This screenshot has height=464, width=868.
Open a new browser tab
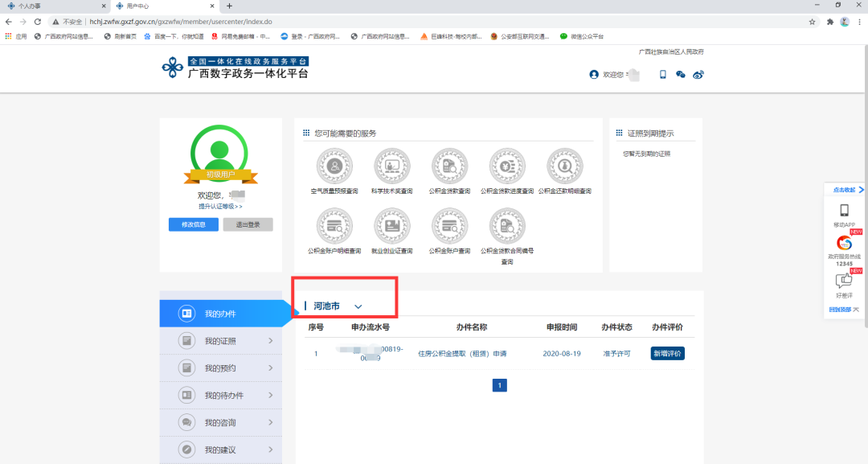click(229, 6)
